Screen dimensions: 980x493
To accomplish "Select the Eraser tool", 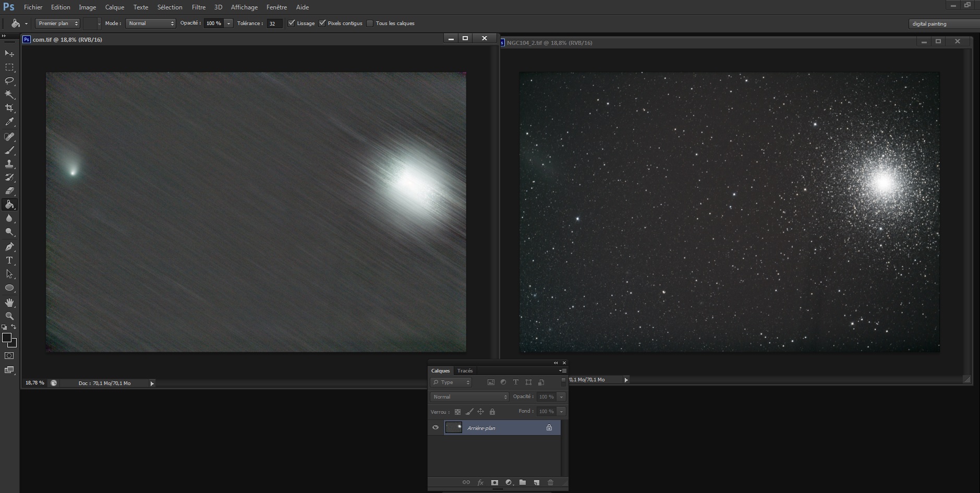I will 9,191.
